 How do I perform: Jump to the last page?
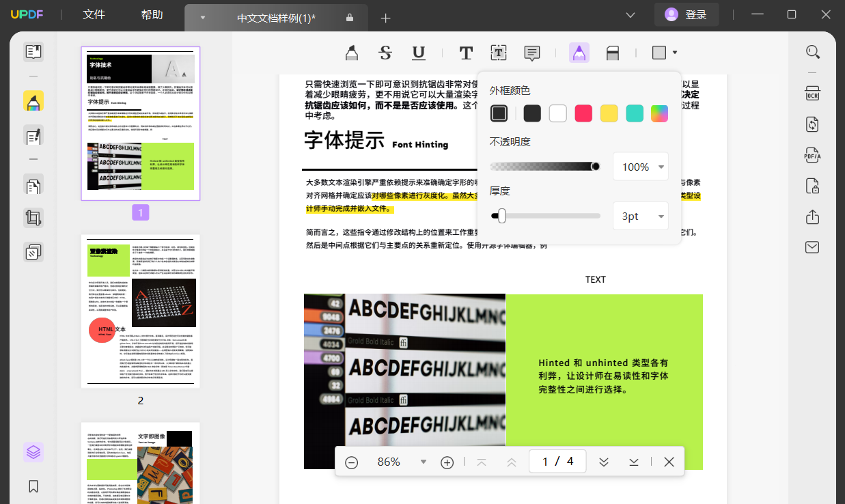(x=634, y=462)
